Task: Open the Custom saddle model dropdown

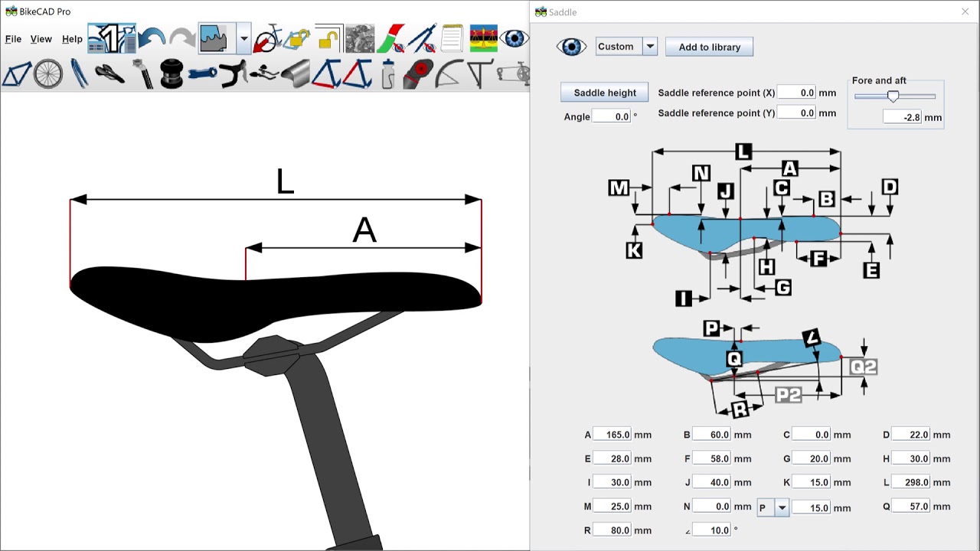Action: point(626,47)
